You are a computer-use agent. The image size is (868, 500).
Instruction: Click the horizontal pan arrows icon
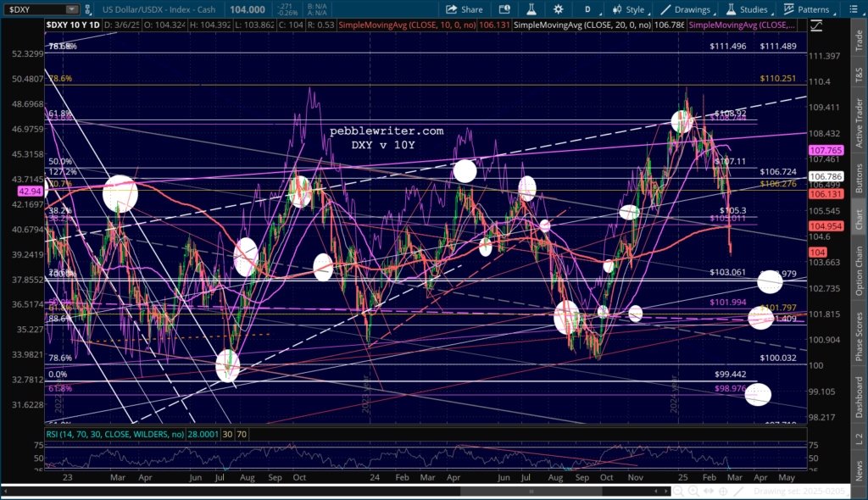pyautogui.click(x=709, y=492)
